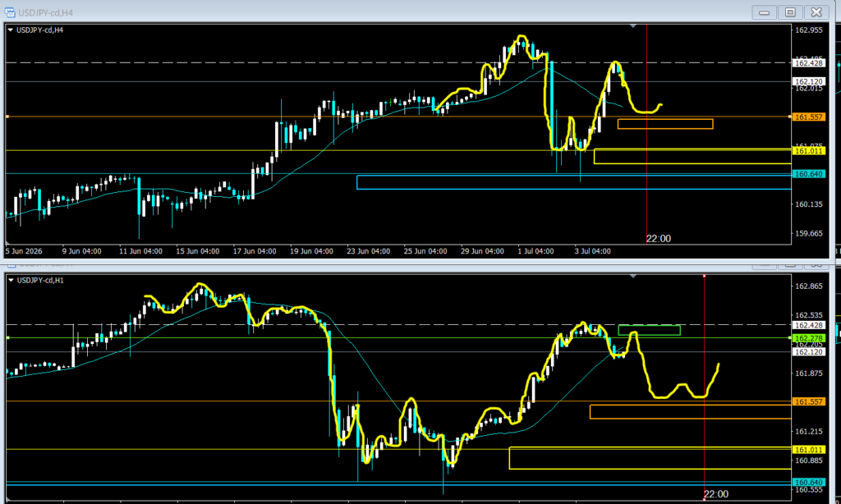841x504 pixels.
Task: Click the 162.955 price scale value
Action: (808, 30)
